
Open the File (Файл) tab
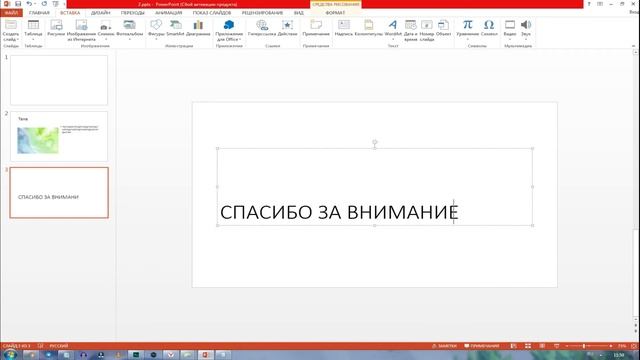point(11,13)
